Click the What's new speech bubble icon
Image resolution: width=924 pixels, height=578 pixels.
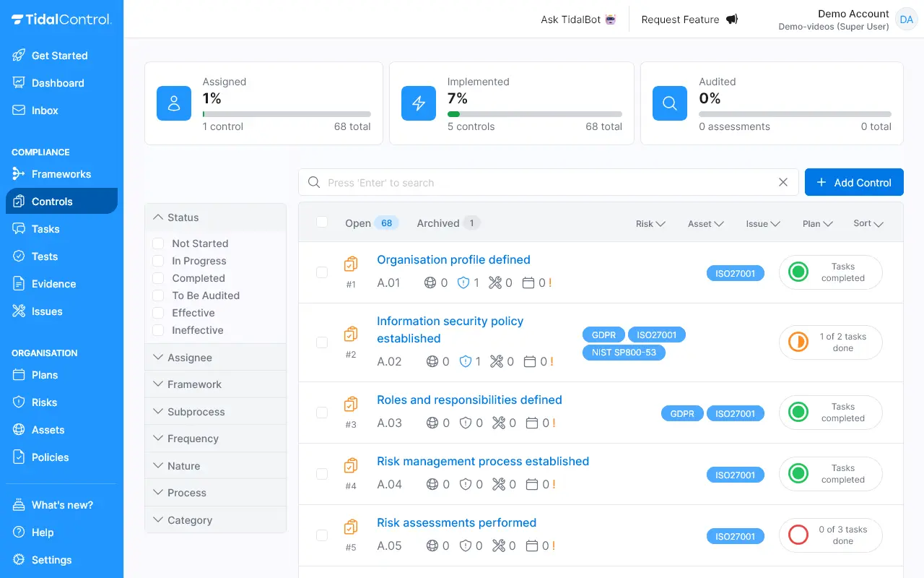point(19,505)
